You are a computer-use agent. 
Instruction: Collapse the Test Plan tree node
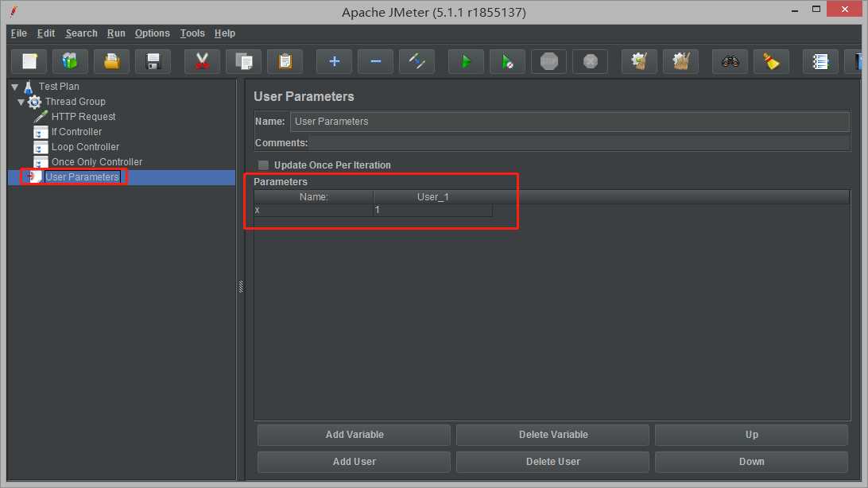[x=15, y=87]
